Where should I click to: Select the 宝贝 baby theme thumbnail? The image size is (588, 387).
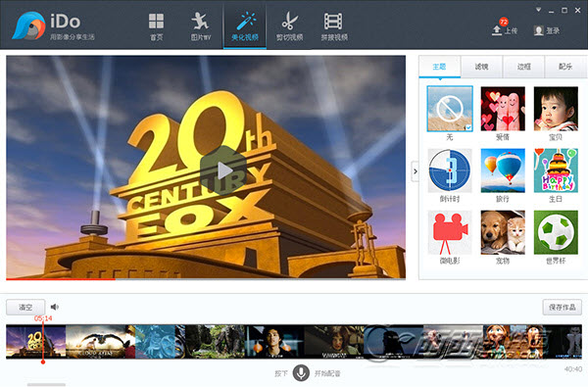pos(556,109)
